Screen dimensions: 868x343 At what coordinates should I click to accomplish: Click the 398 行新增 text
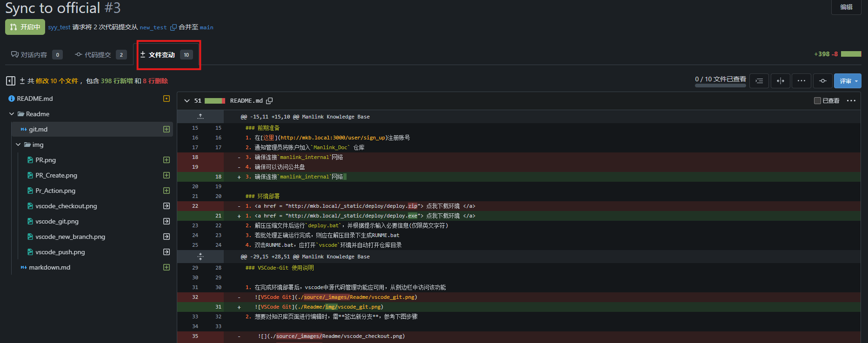click(117, 81)
